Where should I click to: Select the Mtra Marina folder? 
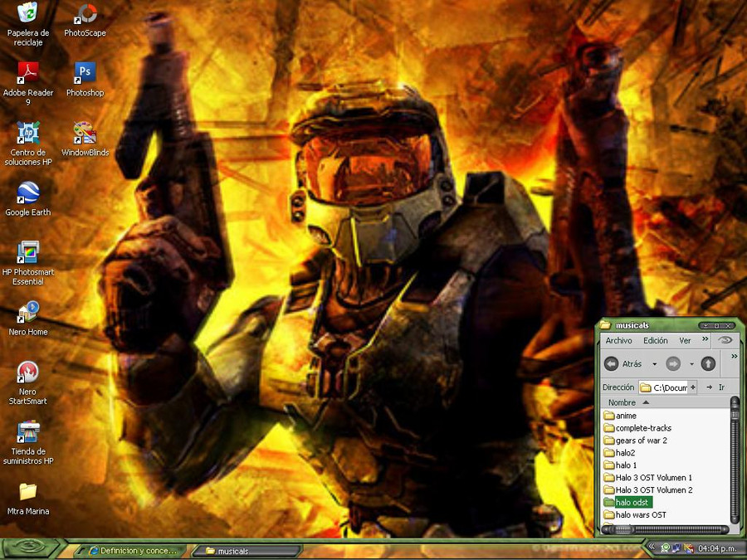27,499
